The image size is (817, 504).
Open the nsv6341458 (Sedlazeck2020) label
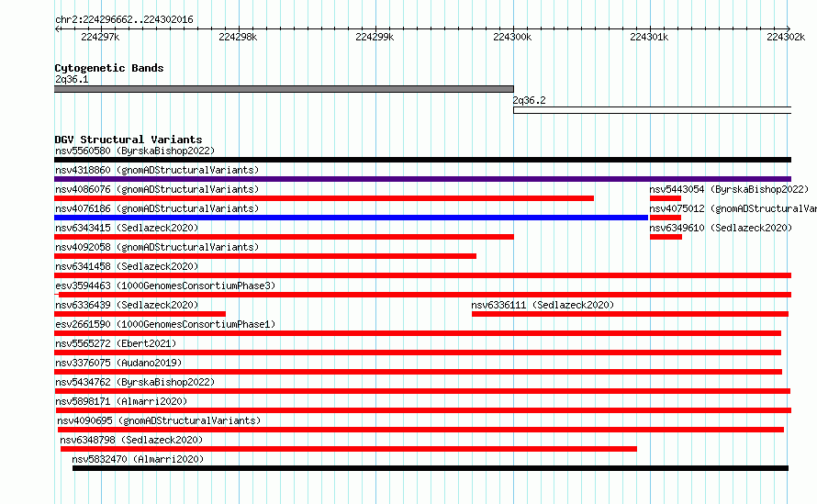(127, 266)
